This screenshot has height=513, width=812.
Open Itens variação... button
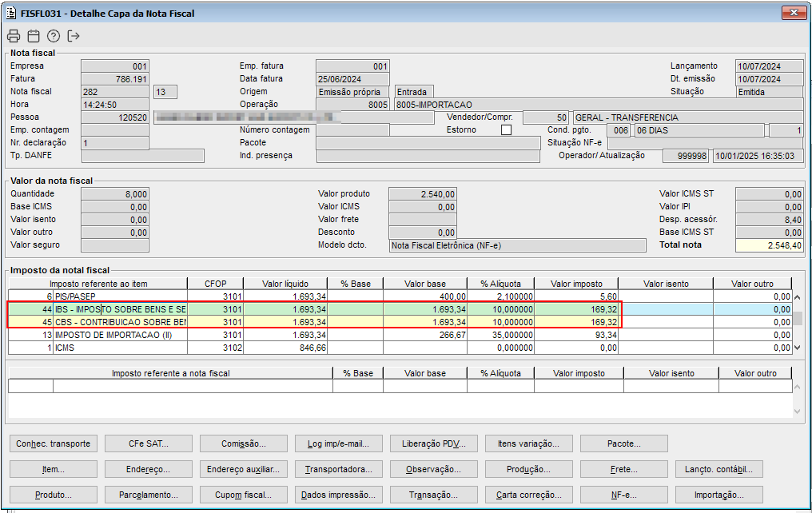(529, 443)
